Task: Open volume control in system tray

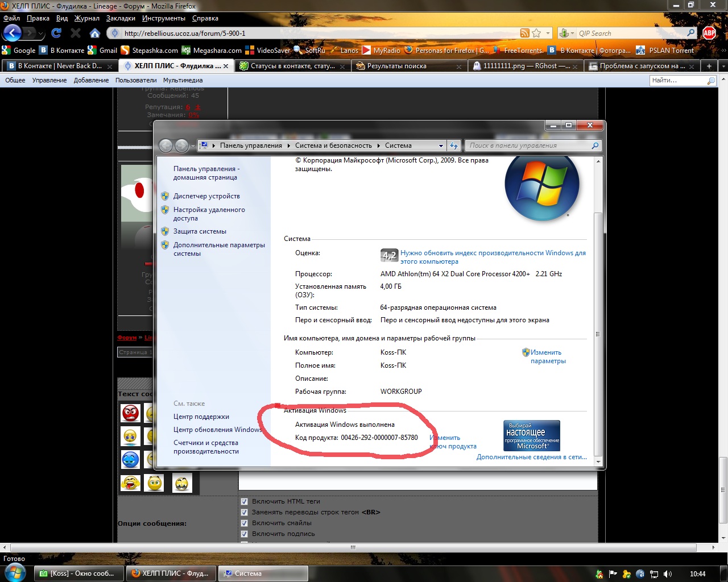Action: pos(668,574)
